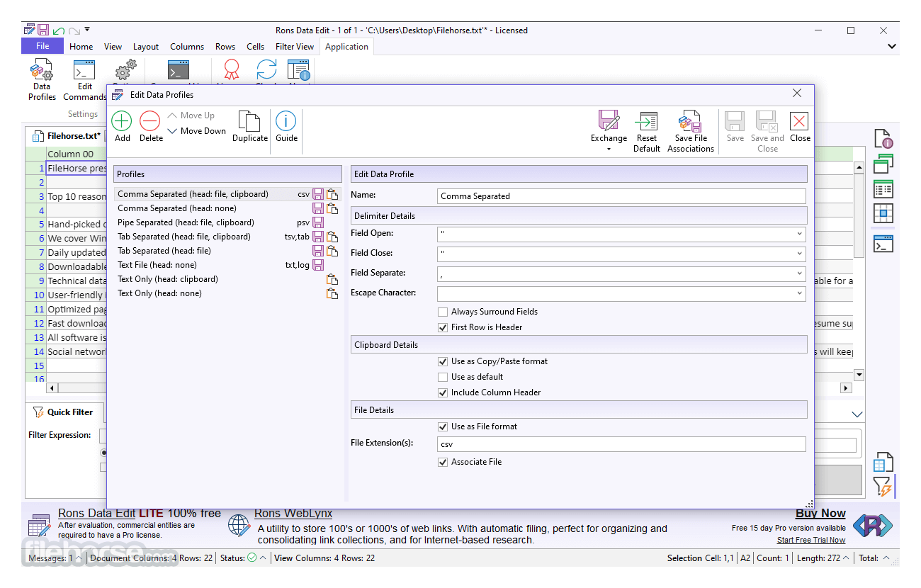Delete the selected data profile
This screenshot has width=921, height=588.
point(150,127)
